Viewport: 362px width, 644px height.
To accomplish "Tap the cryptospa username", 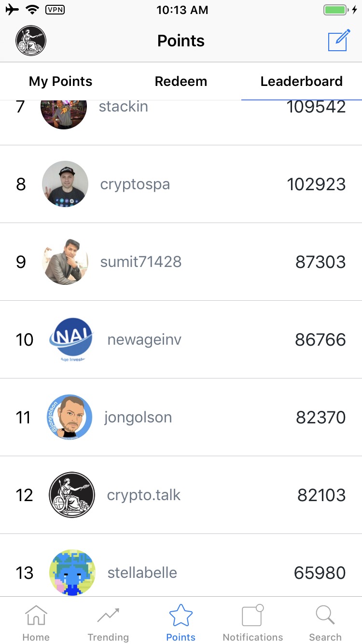I will coord(135,184).
